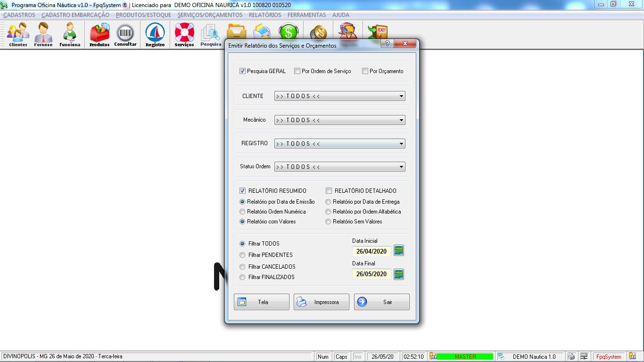The image size is (644, 362).
Task: Open the Funciona employees icon
Action: click(70, 35)
